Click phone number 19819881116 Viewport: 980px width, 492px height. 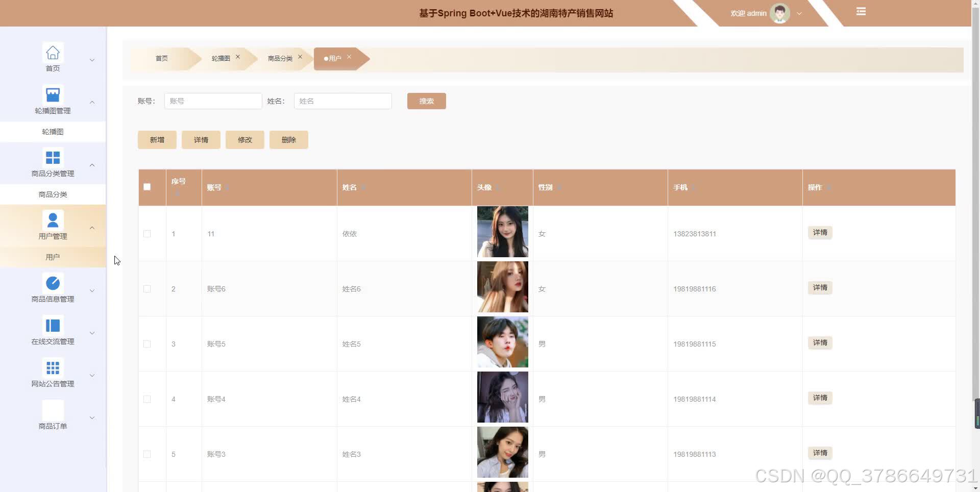click(694, 289)
